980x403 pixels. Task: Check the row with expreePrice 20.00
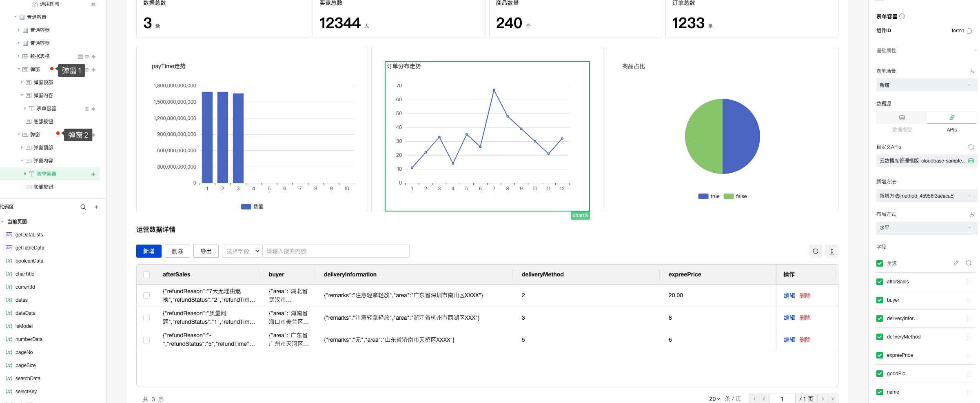click(x=146, y=296)
